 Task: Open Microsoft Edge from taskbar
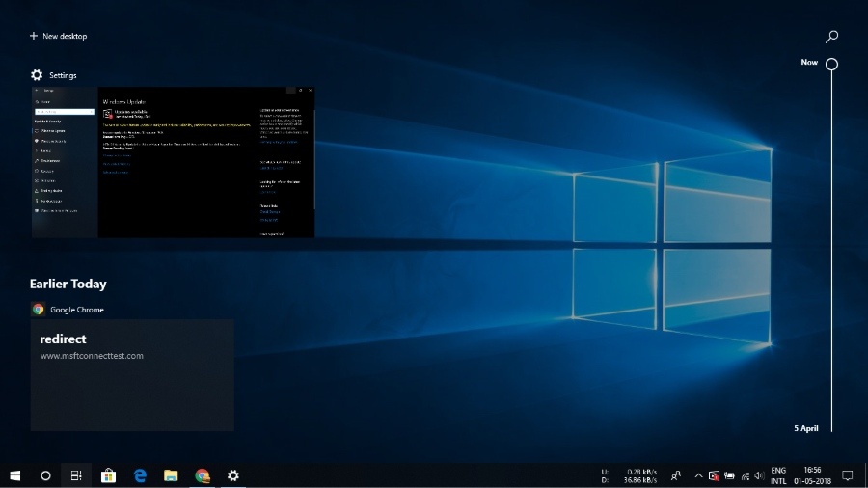point(140,475)
